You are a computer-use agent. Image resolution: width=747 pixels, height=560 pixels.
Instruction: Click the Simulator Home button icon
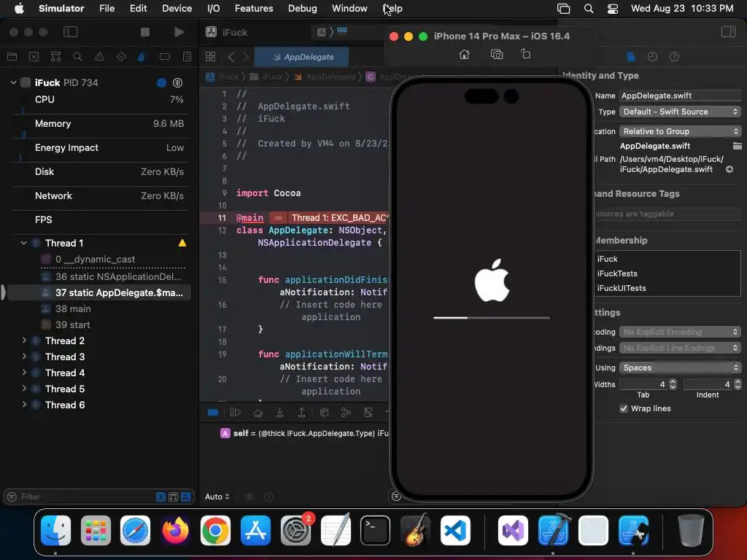(x=464, y=54)
